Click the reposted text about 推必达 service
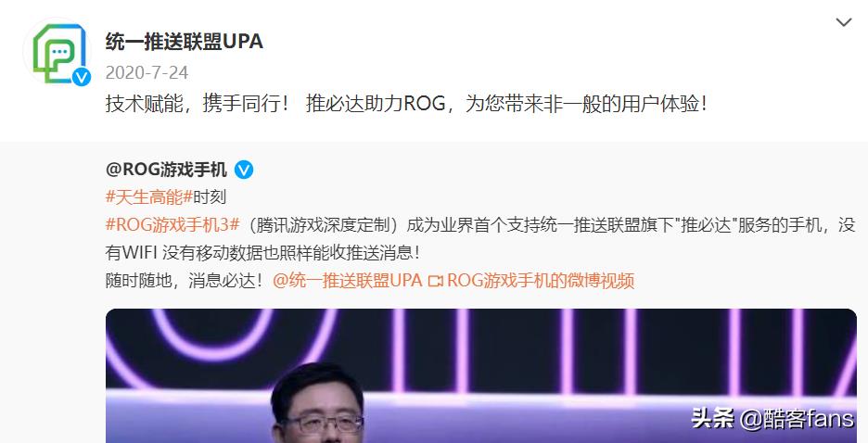868x443 pixels. [480, 238]
